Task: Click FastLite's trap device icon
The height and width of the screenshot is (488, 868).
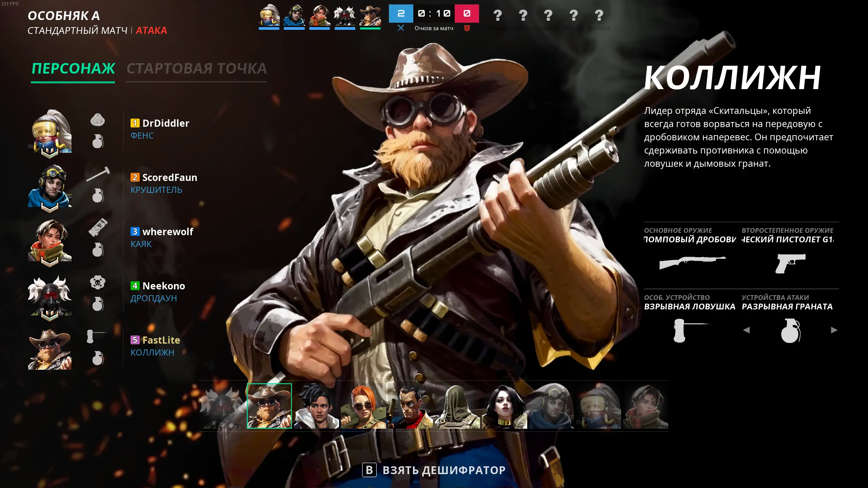Action: (x=97, y=336)
